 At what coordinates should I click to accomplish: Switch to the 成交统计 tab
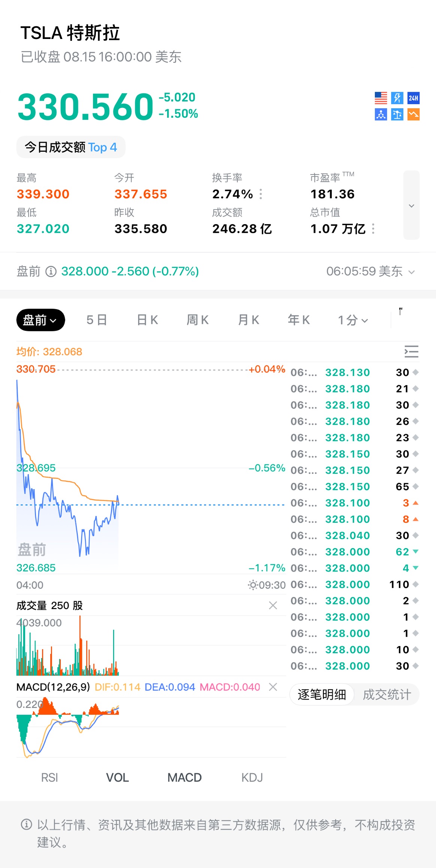point(387,694)
